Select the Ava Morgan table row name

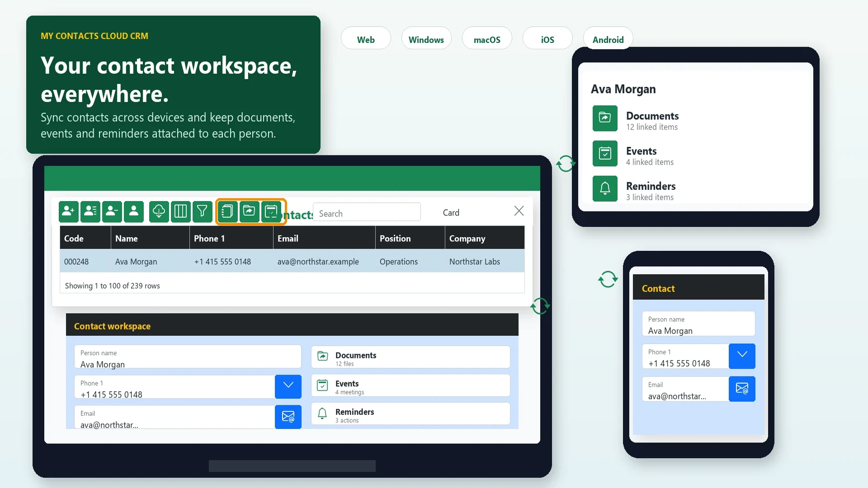coord(136,262)
